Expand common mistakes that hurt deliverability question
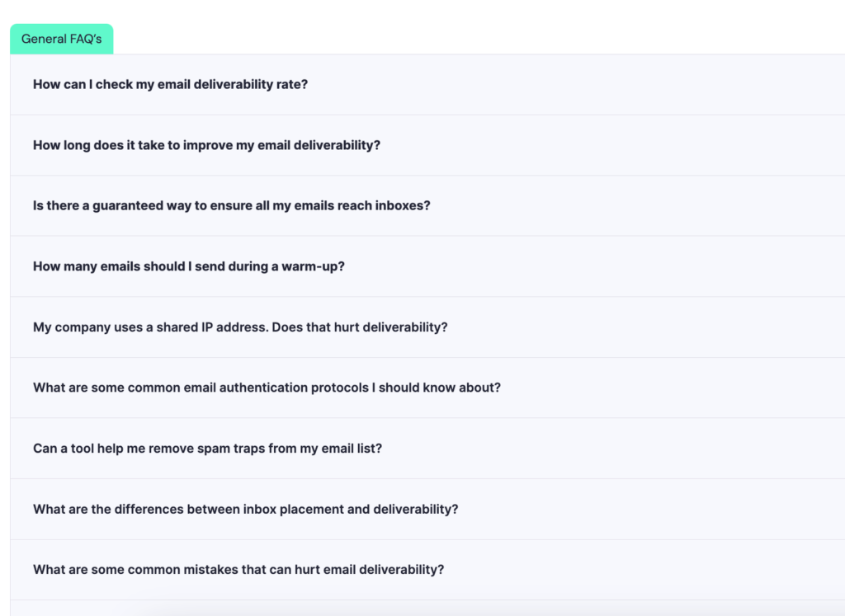The height and width of the screenshot is (616, 845). 238,570
